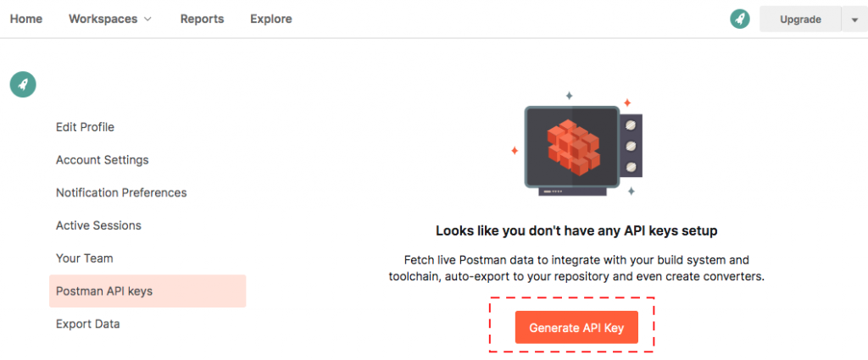This screenshot has height=360, width=868.
Task: Select Postman API keys in sidebar
Action: 147,291
